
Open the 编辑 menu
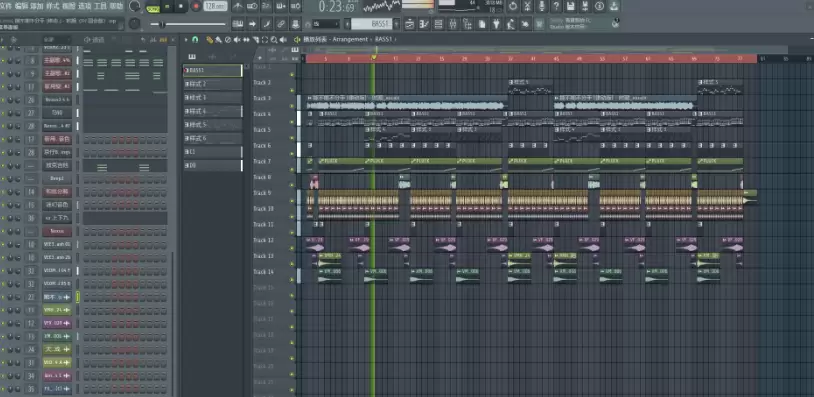tap(21, 6)
